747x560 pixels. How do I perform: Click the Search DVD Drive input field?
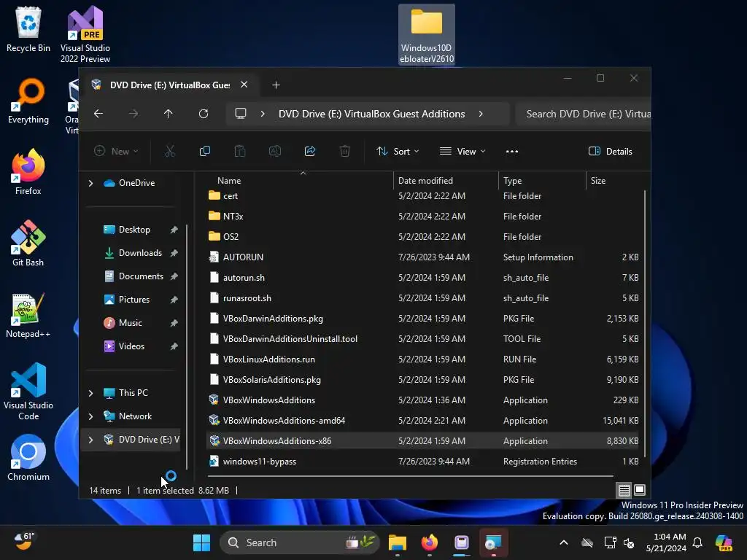[x=583, y=114]
